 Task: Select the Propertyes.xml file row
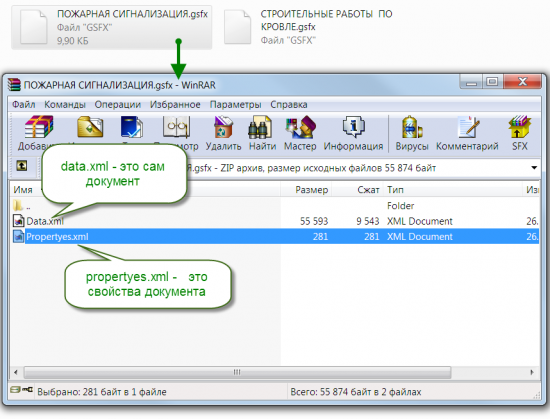[276, 237]
